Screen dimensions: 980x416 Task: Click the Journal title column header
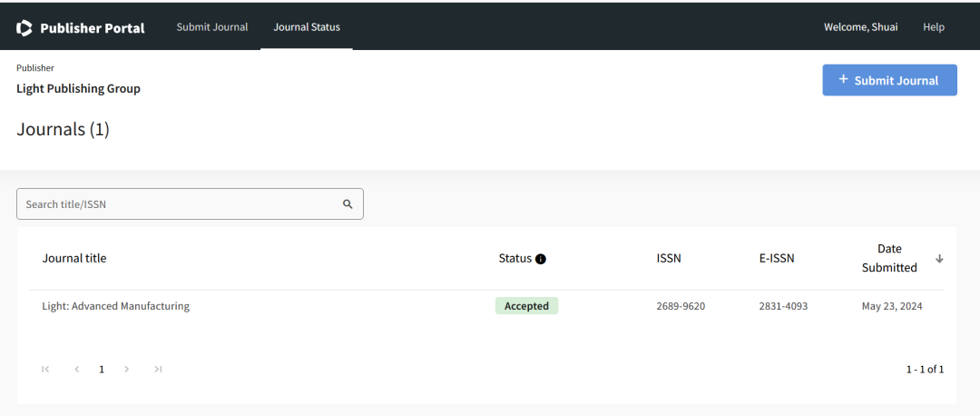pyautogui.click(x=74, y=258)
